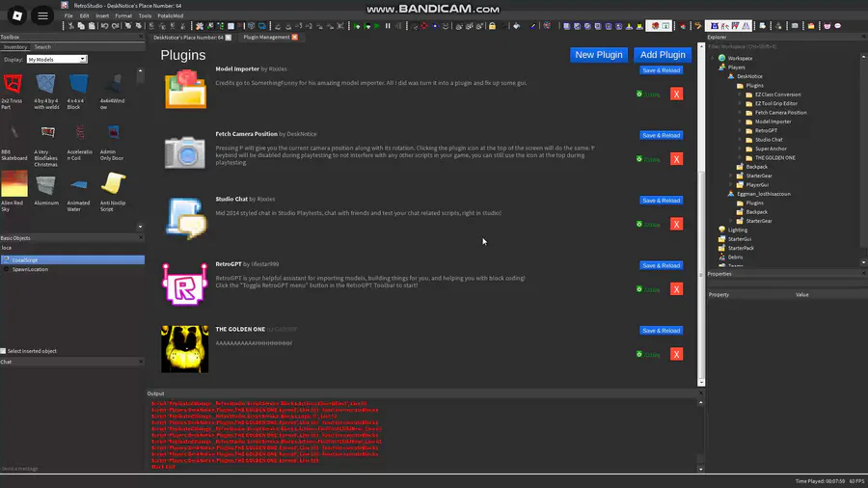This screenshot has width=868, height=488.
Task: Toggle the Active checkbox for Studio Chat
Action: [639, 224]
